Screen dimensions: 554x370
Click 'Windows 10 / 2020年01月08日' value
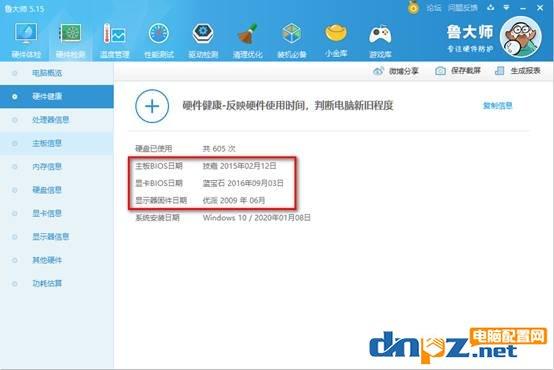pos(257,218)
